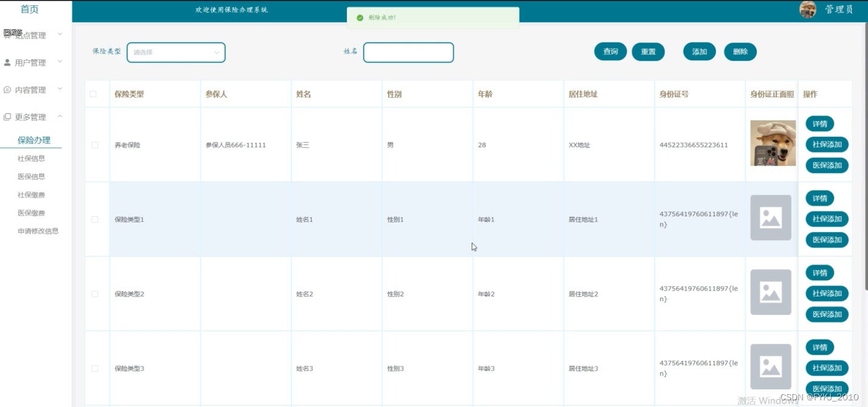The image size is (868, 407).
Task: Open 医保缴费 submenu item
Action: (32, 213)
